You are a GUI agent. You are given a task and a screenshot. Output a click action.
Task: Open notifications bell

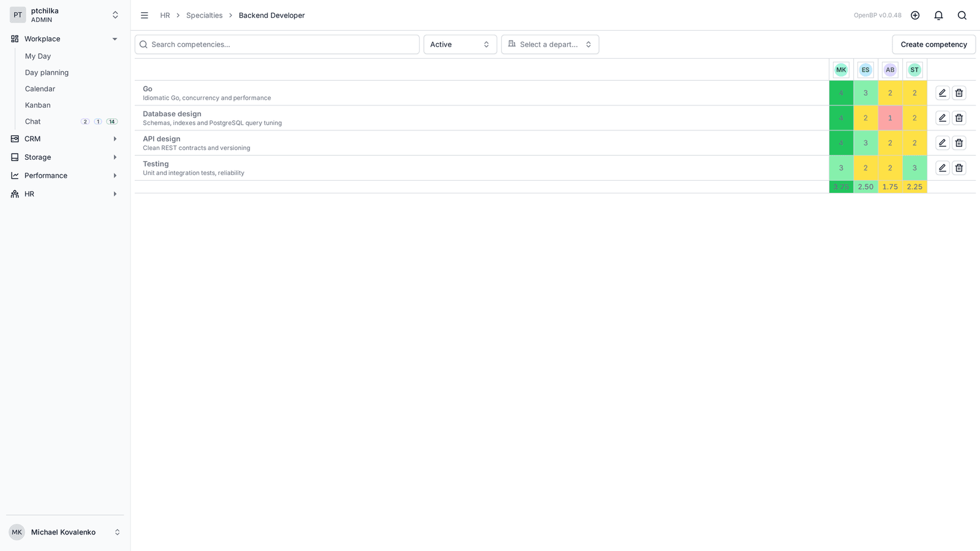pos(938,15)
